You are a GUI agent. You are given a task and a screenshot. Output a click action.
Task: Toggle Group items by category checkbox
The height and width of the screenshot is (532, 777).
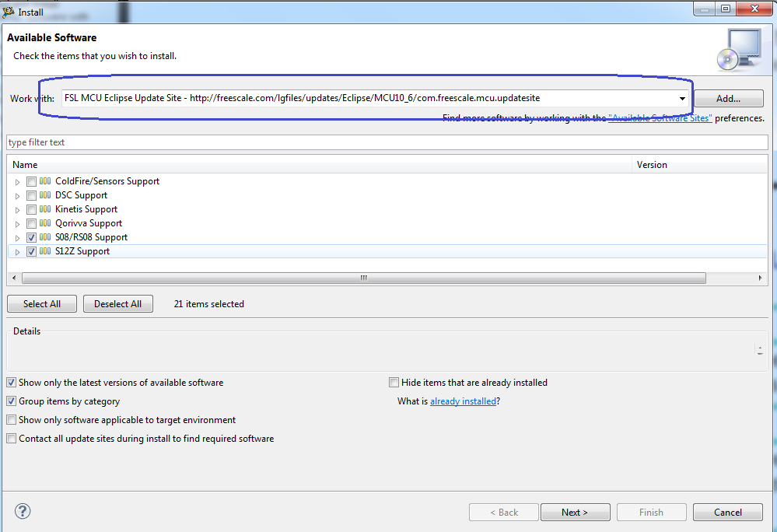(x=11, y=401)
